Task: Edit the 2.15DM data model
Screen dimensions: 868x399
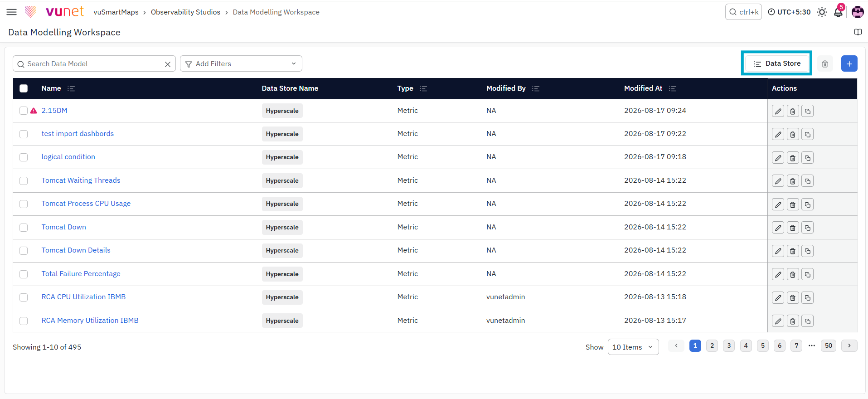Action: point(778,111)
